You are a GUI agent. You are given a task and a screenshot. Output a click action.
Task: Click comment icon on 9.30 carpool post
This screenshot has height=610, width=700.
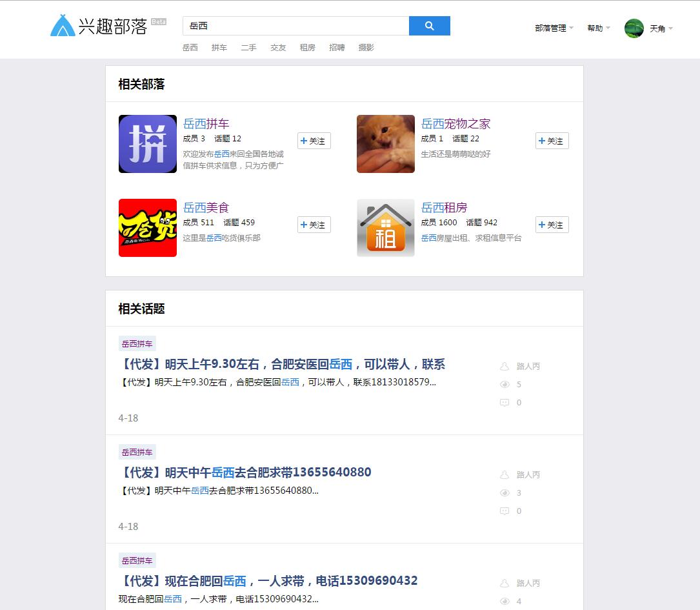coord(505,403)
